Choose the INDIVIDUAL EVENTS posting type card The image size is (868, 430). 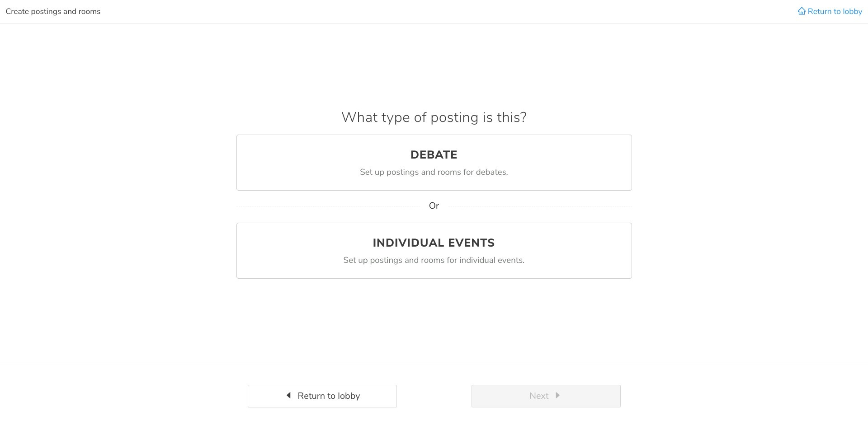coord(434,251)
